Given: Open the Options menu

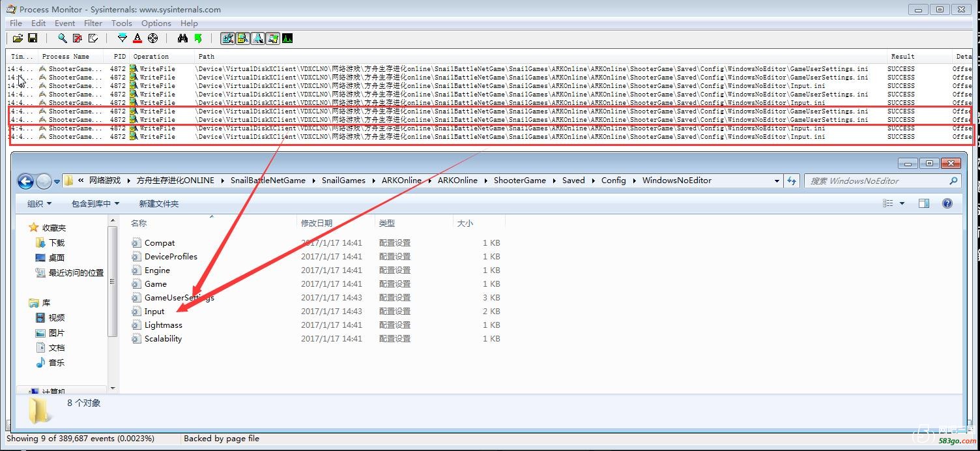Looking at the screenshot, I should pos(156,23).
